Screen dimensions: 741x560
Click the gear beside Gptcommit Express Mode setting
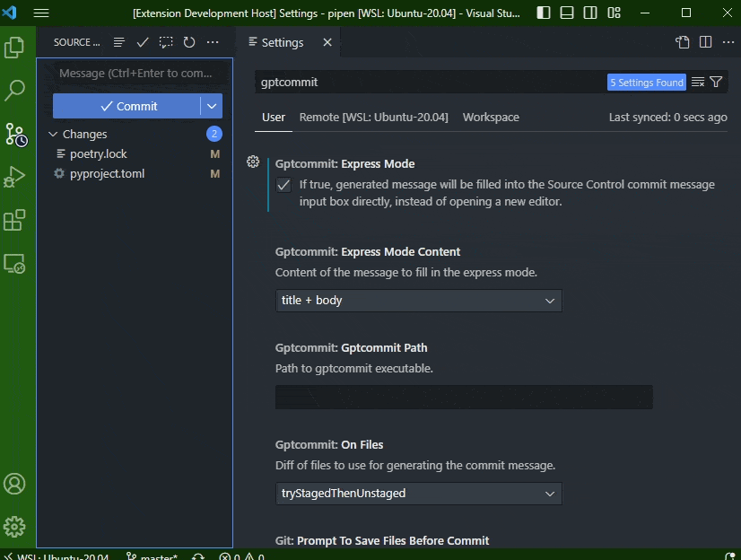[x=252, y=162]
